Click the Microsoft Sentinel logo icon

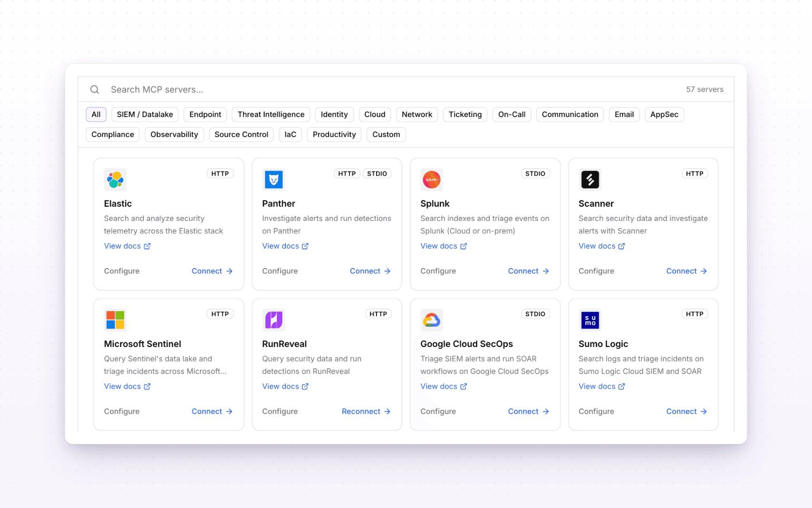(x=115, y=320)
